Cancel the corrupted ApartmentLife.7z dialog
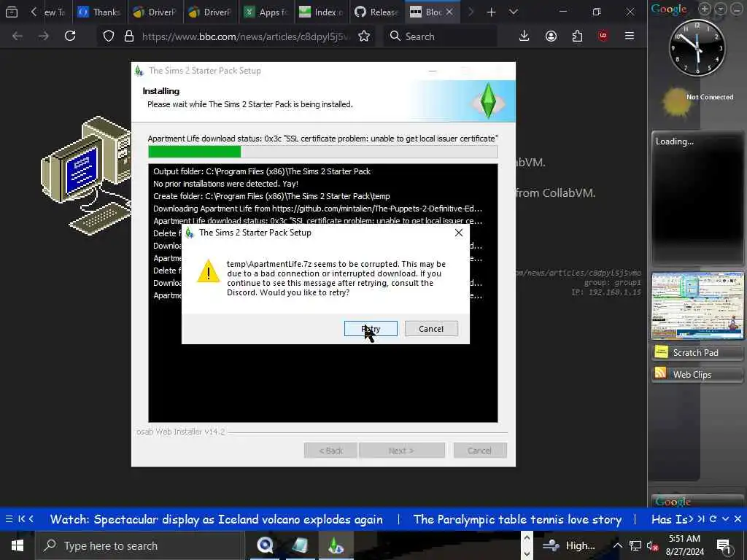Image resolution: width=747 pixels, height=560 pixels. coord(431,329)
